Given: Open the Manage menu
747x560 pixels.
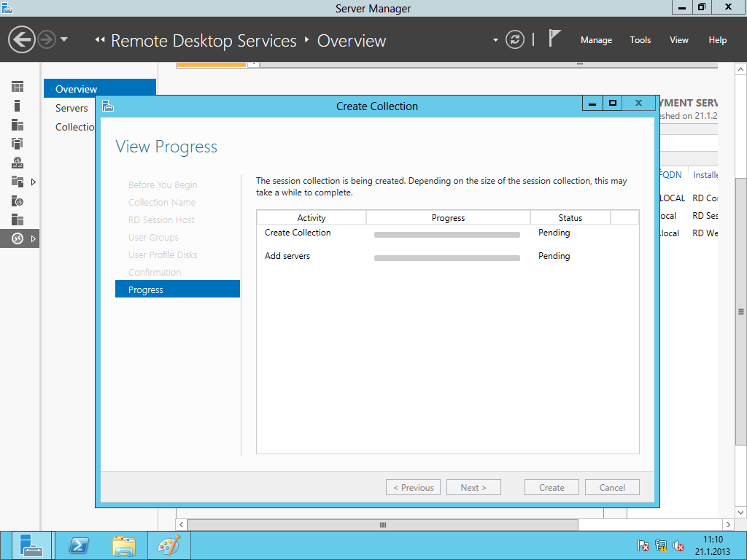Looking at the screenshot, I should click(x=596, y=40).
